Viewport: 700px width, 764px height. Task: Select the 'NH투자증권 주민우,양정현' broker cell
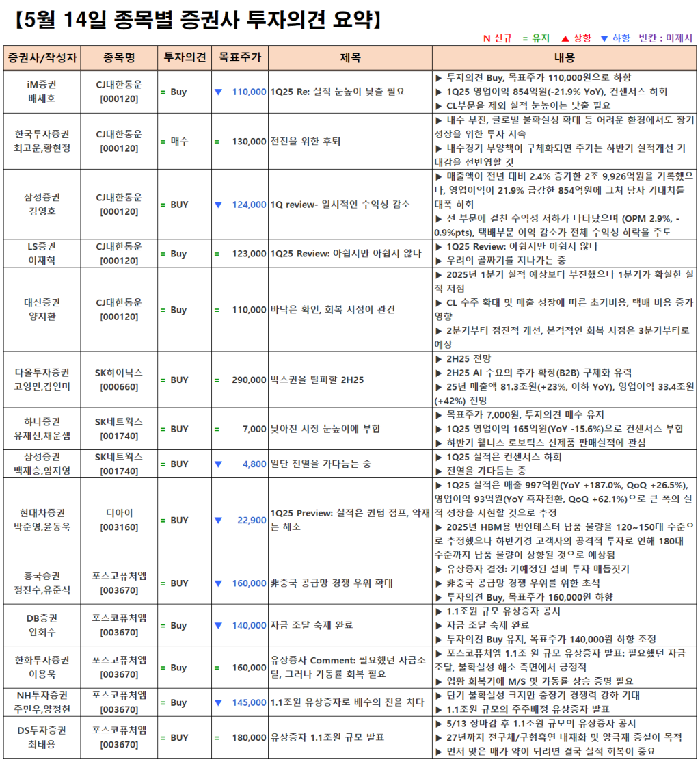[x=42, y=702]
